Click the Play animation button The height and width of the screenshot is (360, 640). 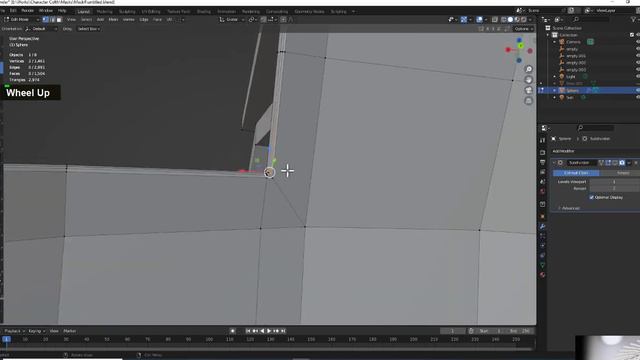tap(269, 331)
